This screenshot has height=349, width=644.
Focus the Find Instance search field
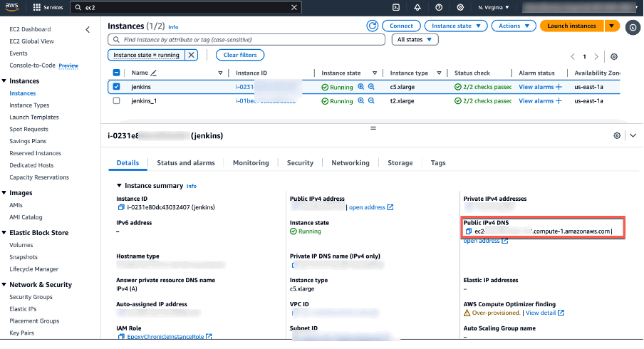coord(246,40)
